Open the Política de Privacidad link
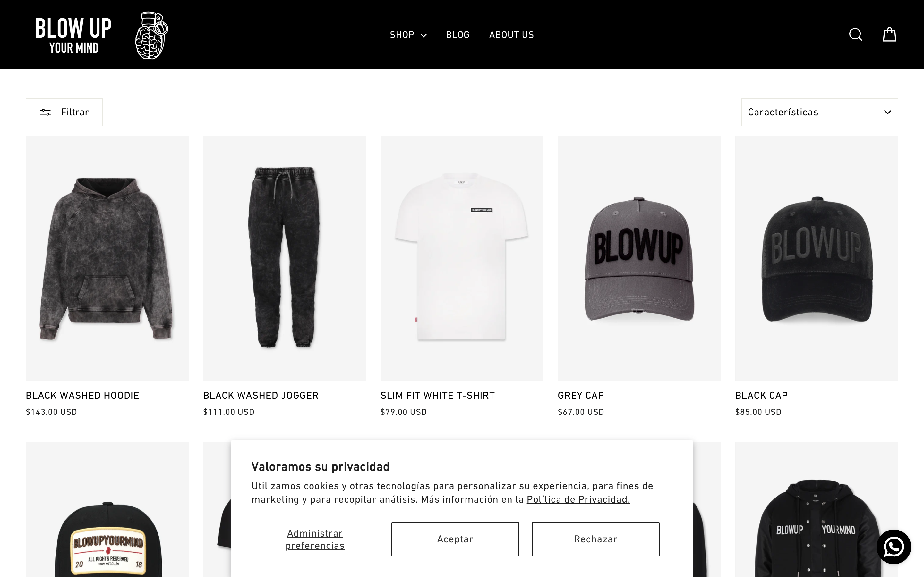This screenshot has height=577, width=924. [x=578, y=499]
